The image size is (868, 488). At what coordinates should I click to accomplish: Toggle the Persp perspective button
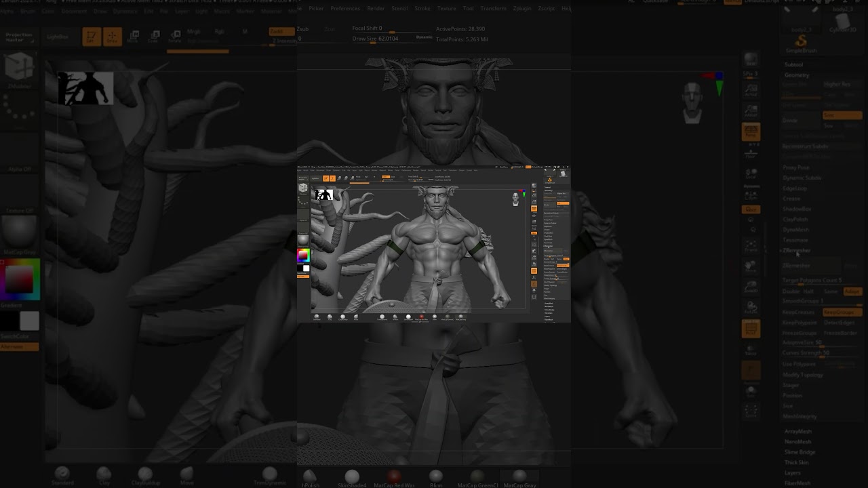(751, 132)
